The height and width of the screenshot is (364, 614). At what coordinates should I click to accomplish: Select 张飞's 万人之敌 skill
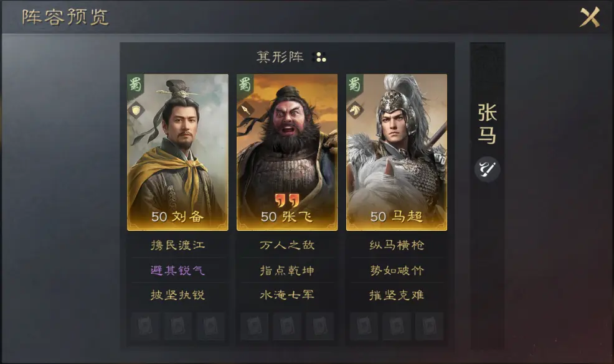287,245
